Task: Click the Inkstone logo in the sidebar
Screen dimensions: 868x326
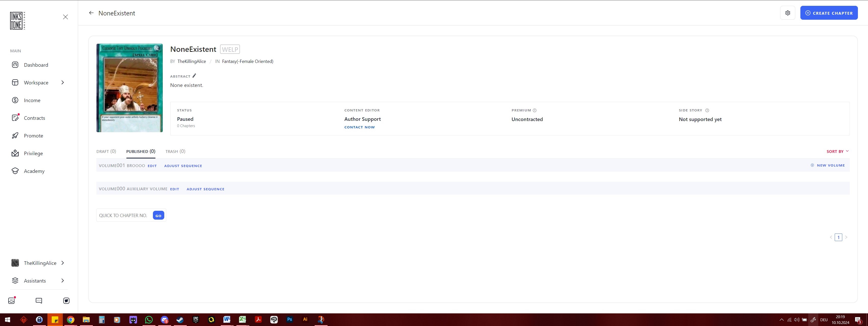Action: coord(16,20)
